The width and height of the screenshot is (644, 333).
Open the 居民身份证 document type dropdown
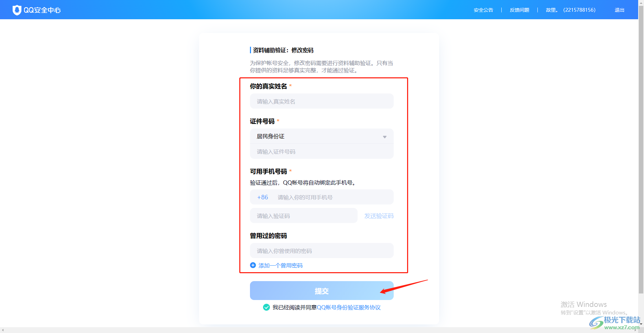click(321, 136)
